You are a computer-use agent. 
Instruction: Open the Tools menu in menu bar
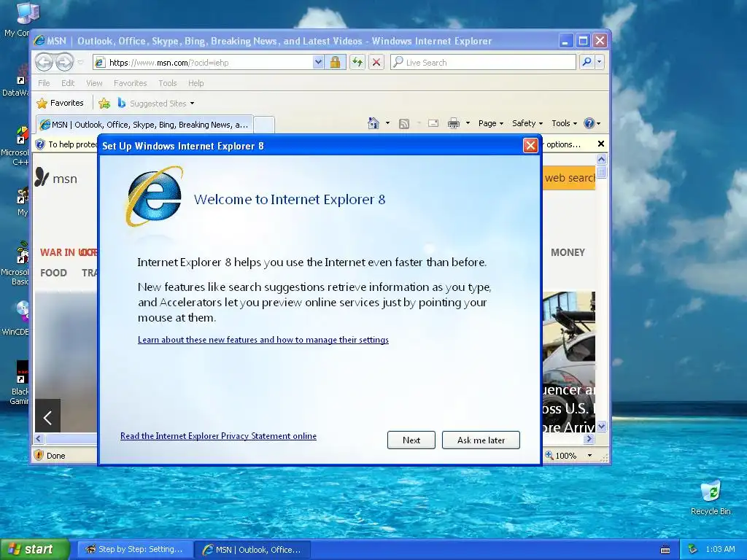coord(167,83)
